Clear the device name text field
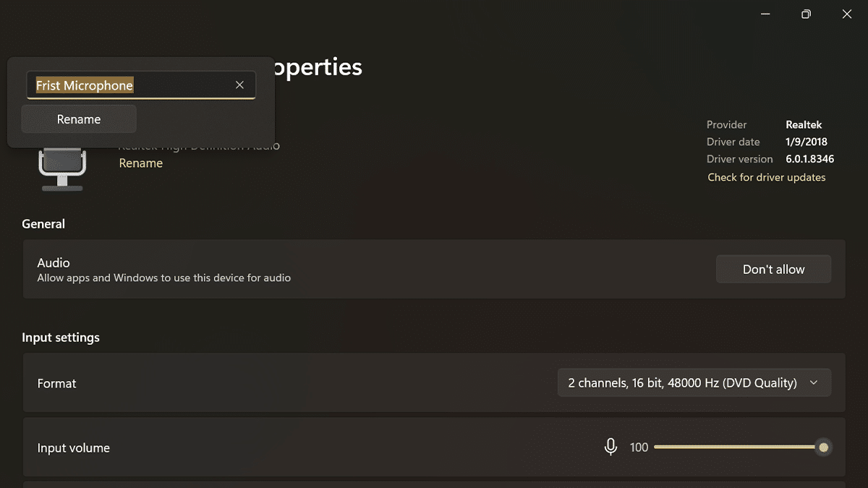 (239, 85)
